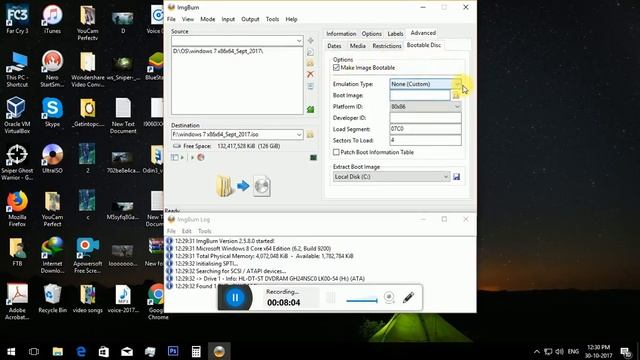Select the source folder path entry in list
The width and height of the screenshot is (640, 360).
pos(218,51)
